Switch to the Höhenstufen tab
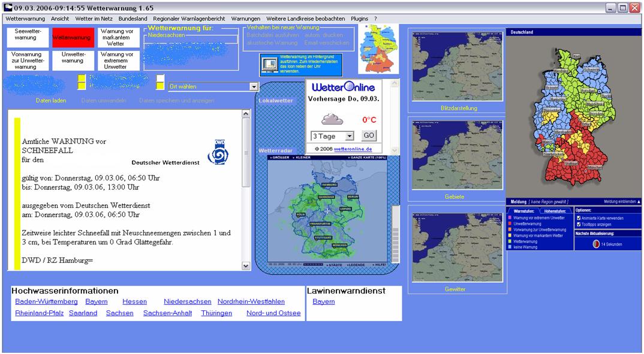 point(555,211)
